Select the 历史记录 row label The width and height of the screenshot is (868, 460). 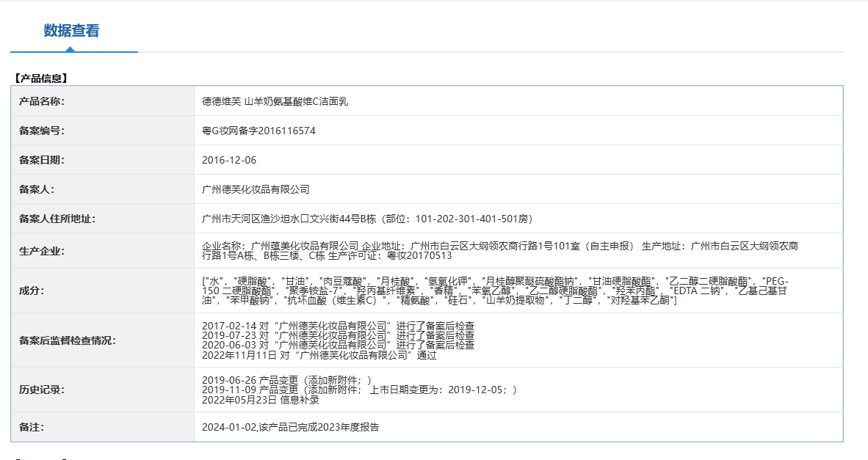(42, 390)
